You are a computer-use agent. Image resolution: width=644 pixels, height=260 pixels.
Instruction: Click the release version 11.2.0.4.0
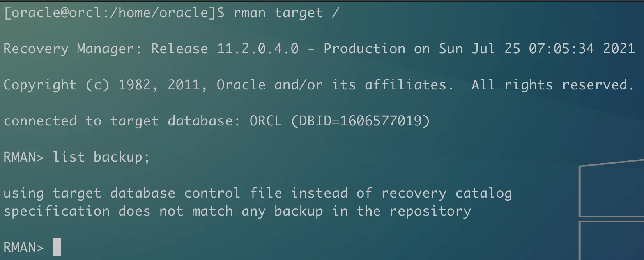[258, 49]
